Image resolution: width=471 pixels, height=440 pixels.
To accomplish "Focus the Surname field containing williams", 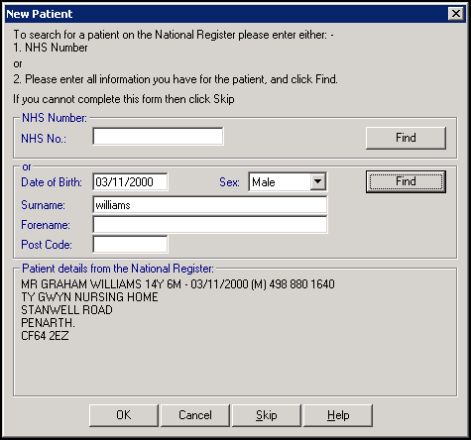I will [210, 205].
